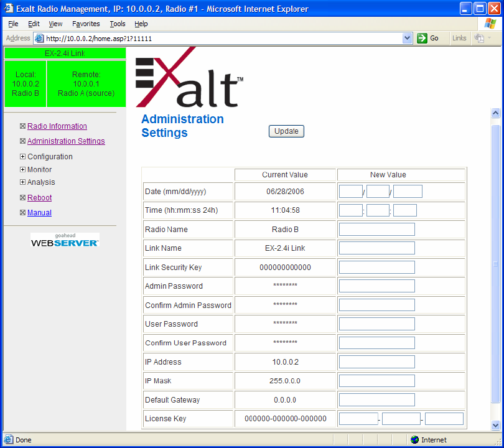Click the current date value 06/28/2006
The width and height of the screenshot is (504, 448).
tap(285, 192)
